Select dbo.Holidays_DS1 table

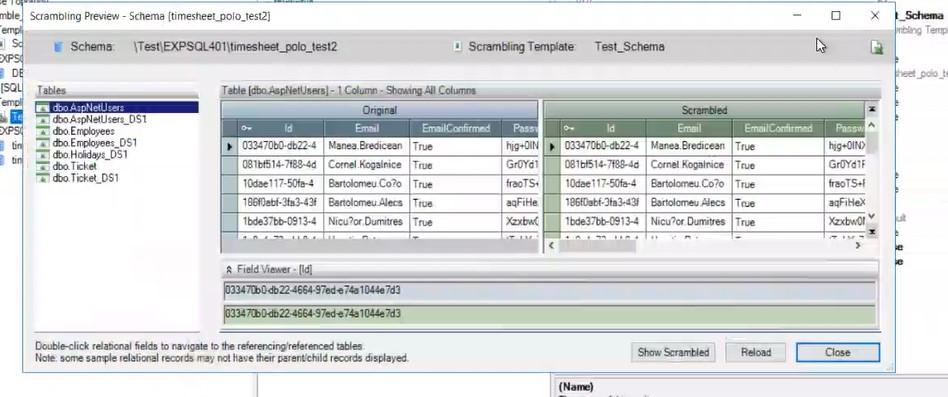pos(90,155)
